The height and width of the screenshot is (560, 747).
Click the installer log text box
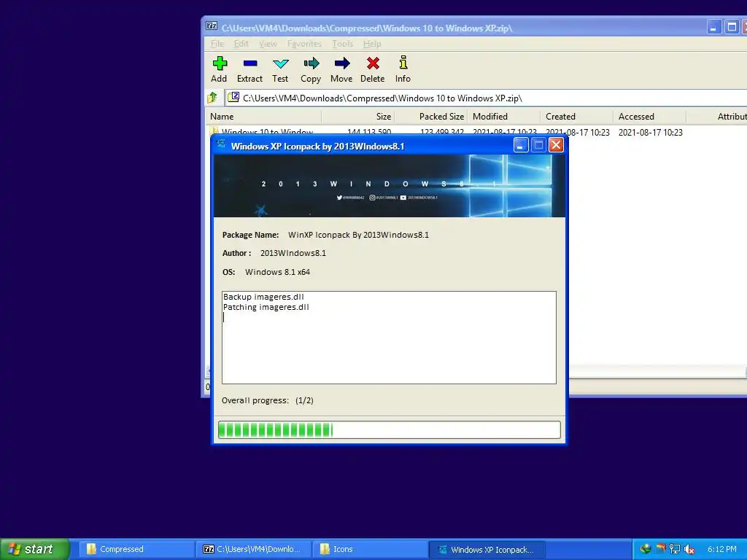pos(389,337)
